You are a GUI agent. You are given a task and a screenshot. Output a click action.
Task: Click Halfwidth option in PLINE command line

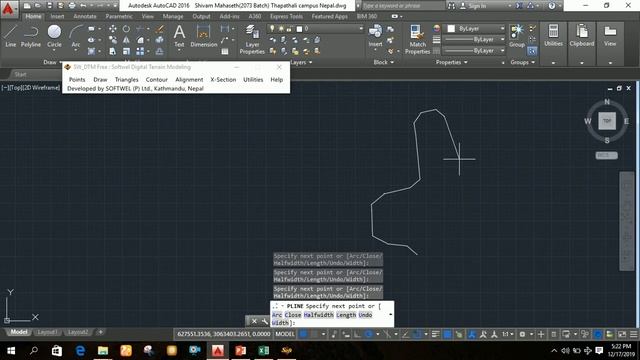coord(318,315)
